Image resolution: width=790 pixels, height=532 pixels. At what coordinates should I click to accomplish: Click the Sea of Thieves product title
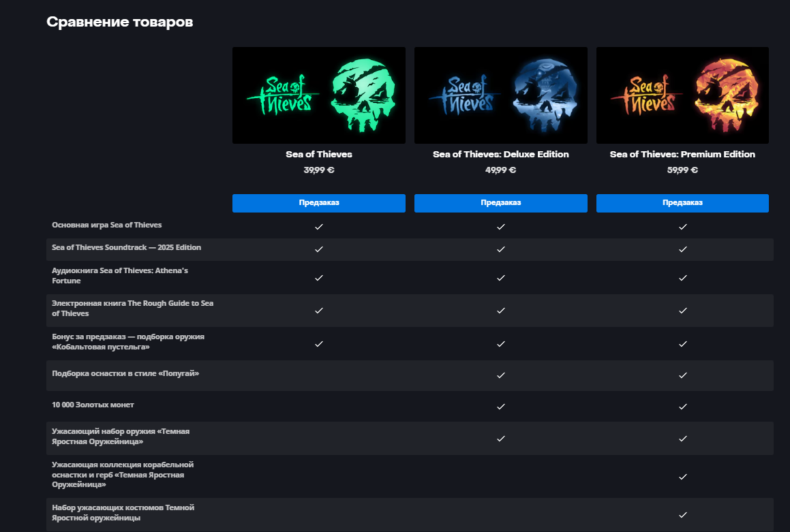pos(319,154)
